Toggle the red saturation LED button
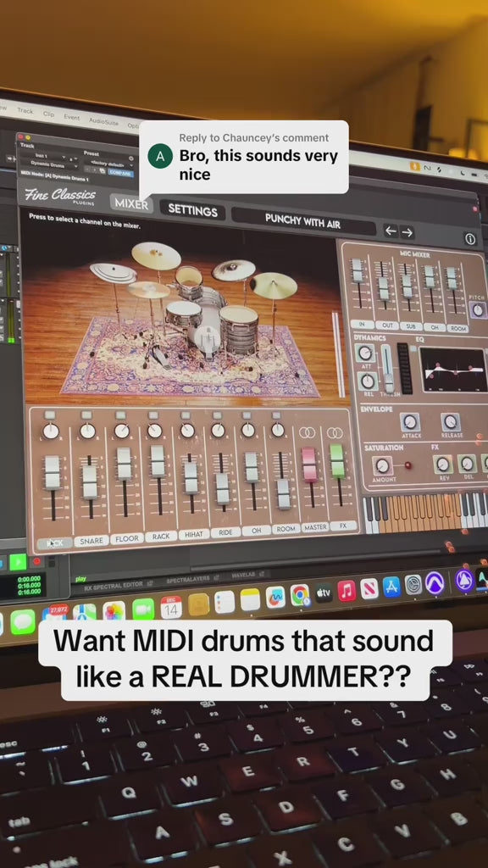Viewport: 488px width, 868px height. [x=408, y=465]
